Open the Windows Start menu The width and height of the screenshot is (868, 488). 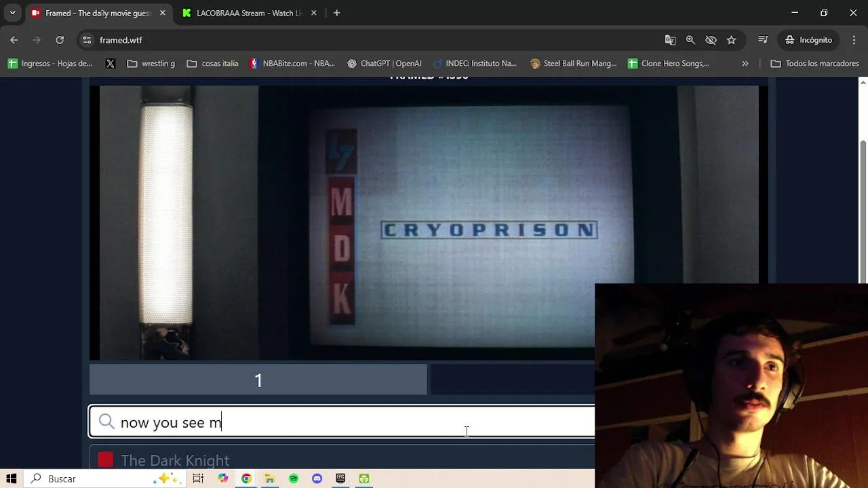click(12, 479)
